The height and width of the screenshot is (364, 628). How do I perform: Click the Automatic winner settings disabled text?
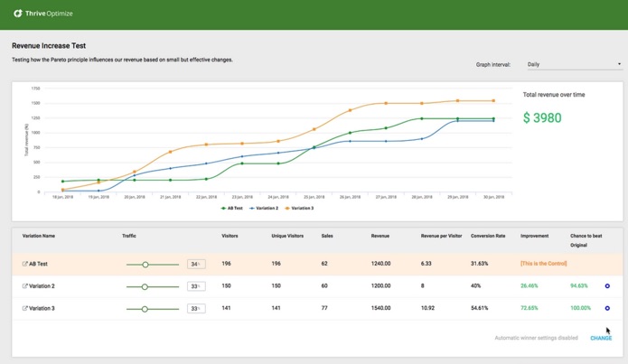(x=536, y=338)
